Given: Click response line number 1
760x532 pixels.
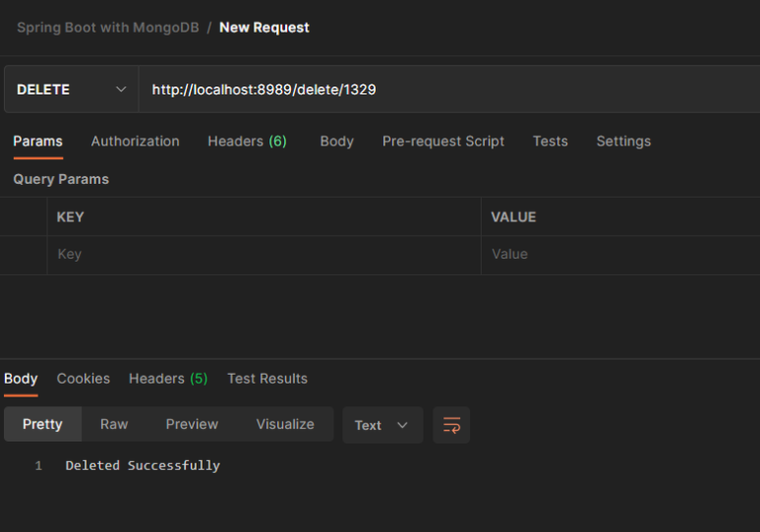Looking at the screenshot, I should pos(39,466).
